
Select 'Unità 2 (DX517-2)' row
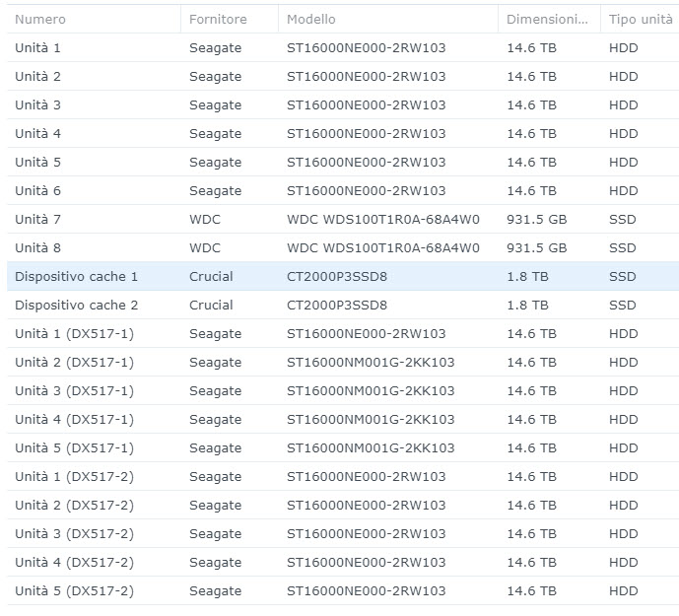click(343, 505)
